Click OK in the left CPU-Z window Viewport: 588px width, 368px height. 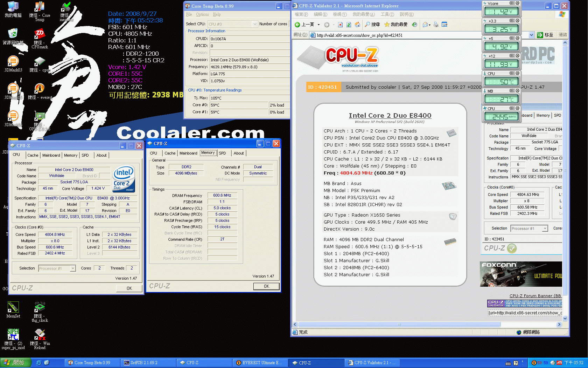[x=129, y=288]
